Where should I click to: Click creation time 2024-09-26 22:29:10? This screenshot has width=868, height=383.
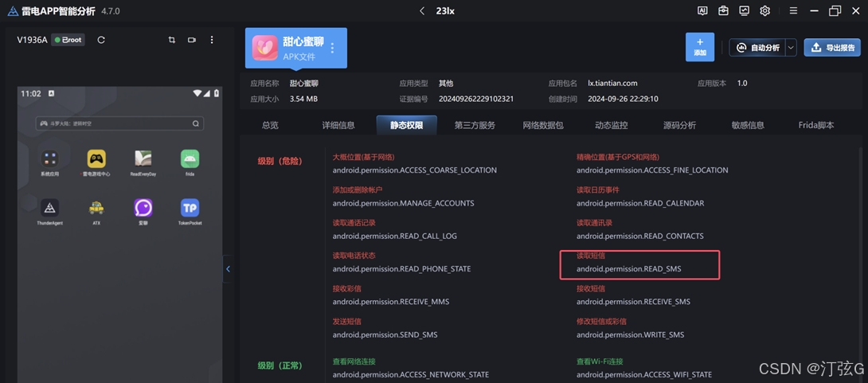pos(623,99)
